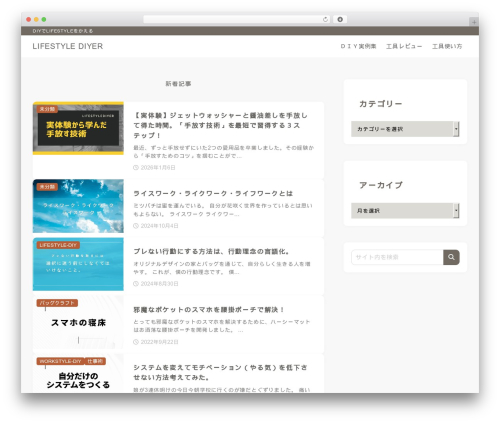Click the browser address bar
This screenshot has height=423, width=500.
coord(236,19)
